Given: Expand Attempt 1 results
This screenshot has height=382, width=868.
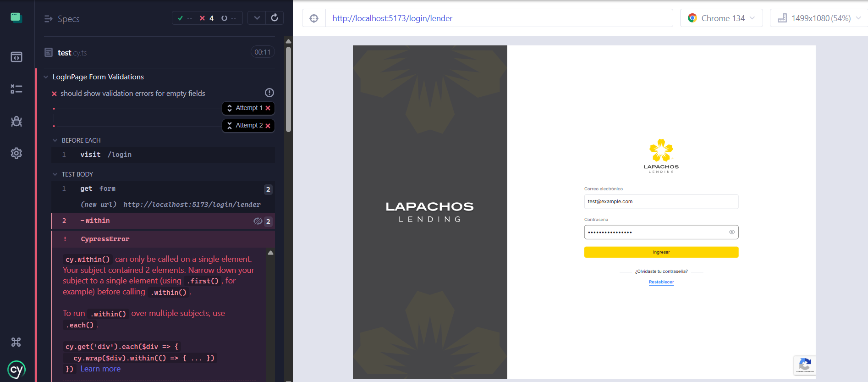Looking at the screenshot, I should (x=248, y=108).
